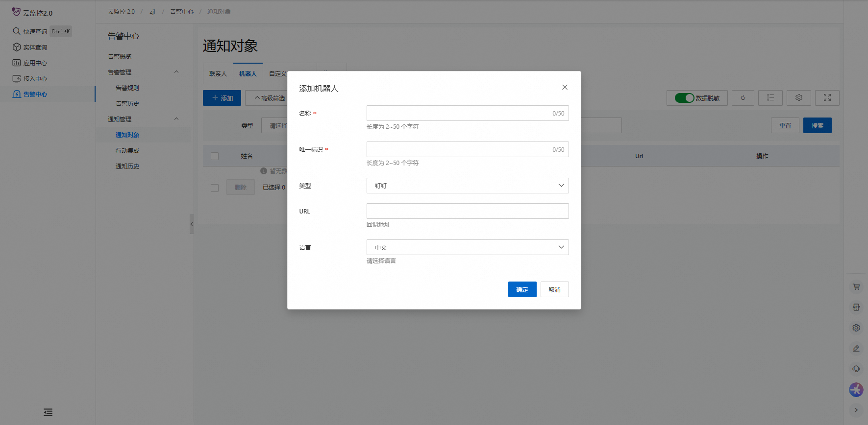Open 通知对象 in the menu
Screen dimensions: 868x425
[x=127, y=135]
